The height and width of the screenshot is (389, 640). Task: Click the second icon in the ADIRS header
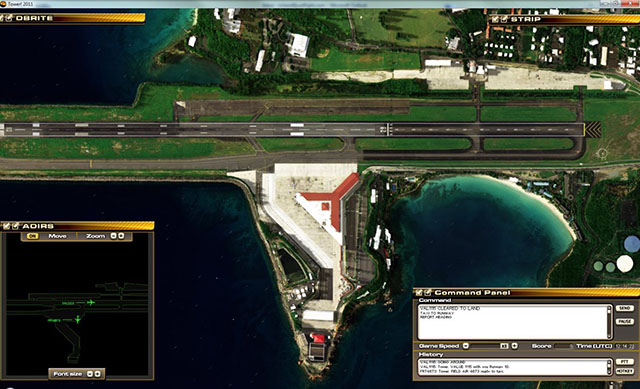tap(15, 226)
